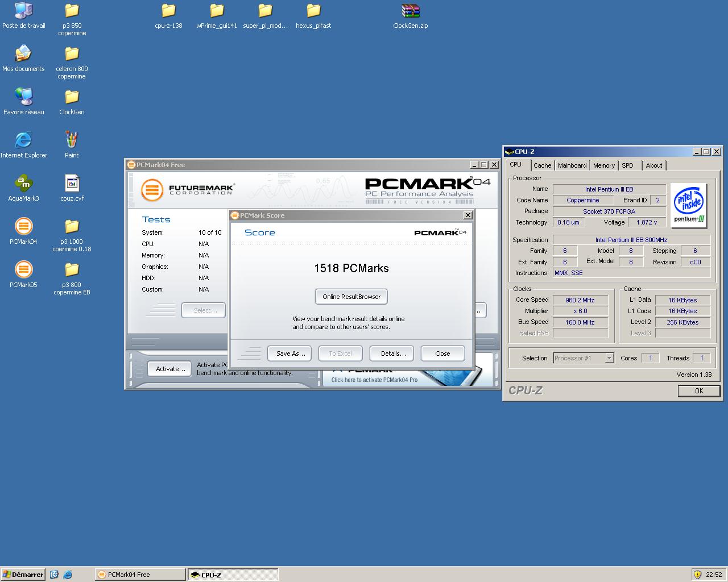The height and width of the screenshot is (582, 728).
Task: Switch to the About tab in CPU-Z
Action: [653, 165]
